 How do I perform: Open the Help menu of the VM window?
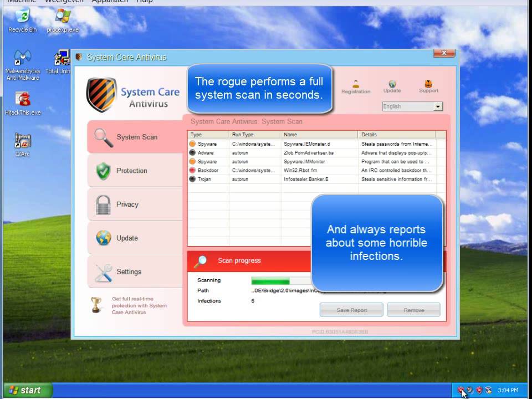coord(145,1)
